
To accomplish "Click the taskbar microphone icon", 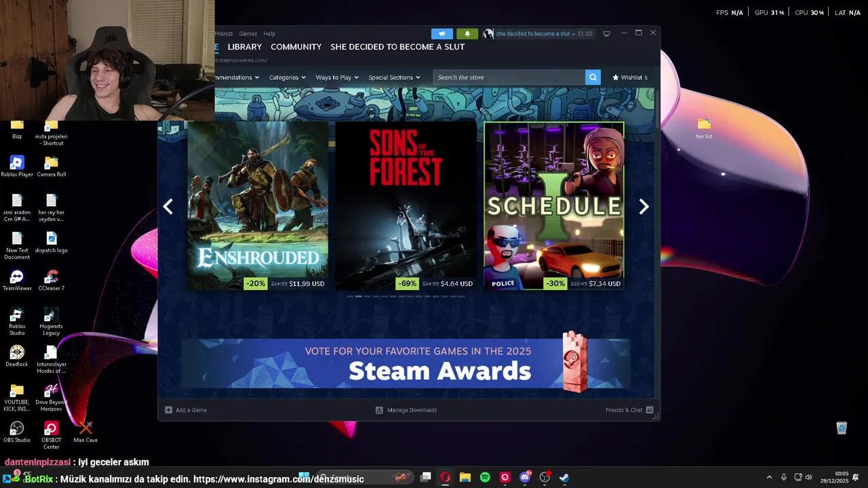I will point(784,478).
